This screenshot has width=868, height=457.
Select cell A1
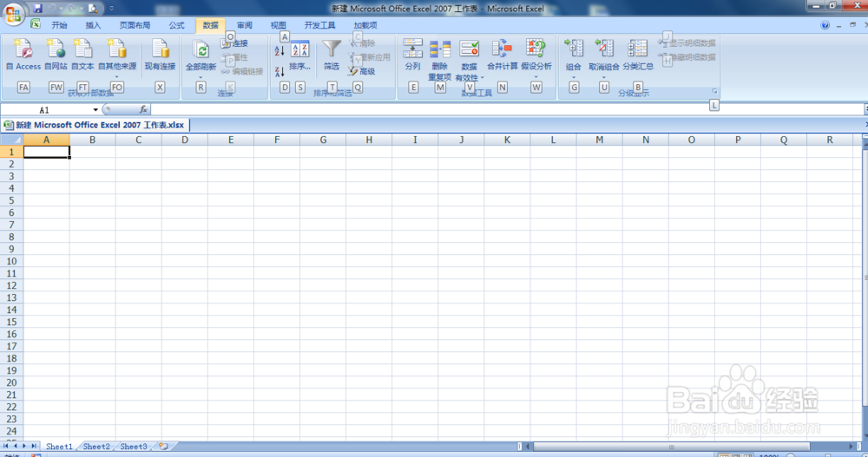(x=47, y=152)
